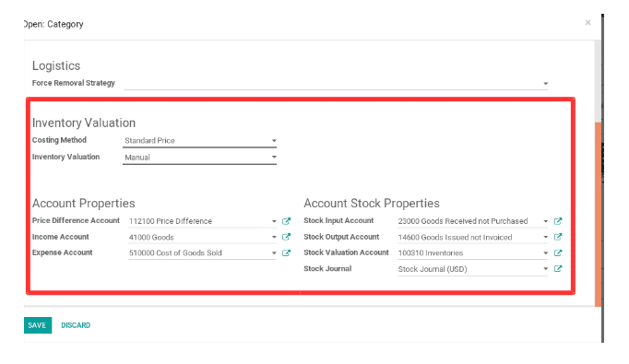Screen dimensions: 629x364
Task: Expand the Force Removal Strategy dropdown arrow
Action: [546, 83]
